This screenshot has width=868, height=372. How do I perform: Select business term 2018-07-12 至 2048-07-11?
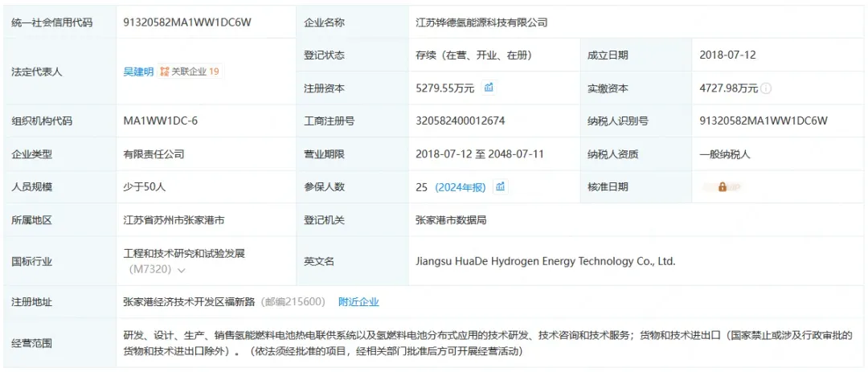[x=479, y=154]
